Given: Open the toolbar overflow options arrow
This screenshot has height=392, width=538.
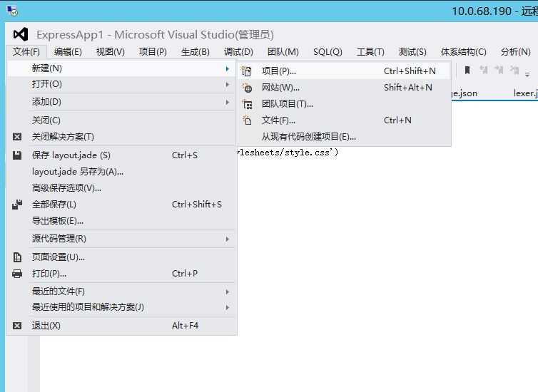Looking at the screenshot, I should tap(527, 74).
